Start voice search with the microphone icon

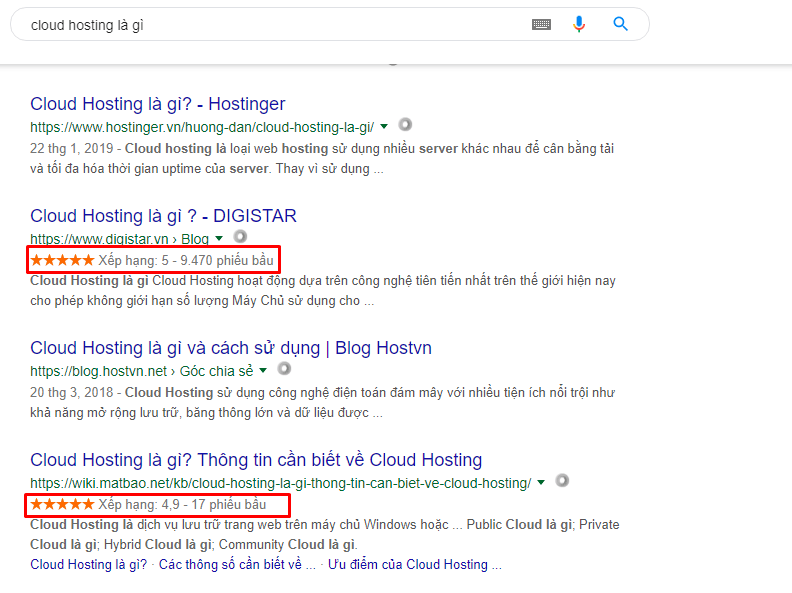click(x=579, y=24)
